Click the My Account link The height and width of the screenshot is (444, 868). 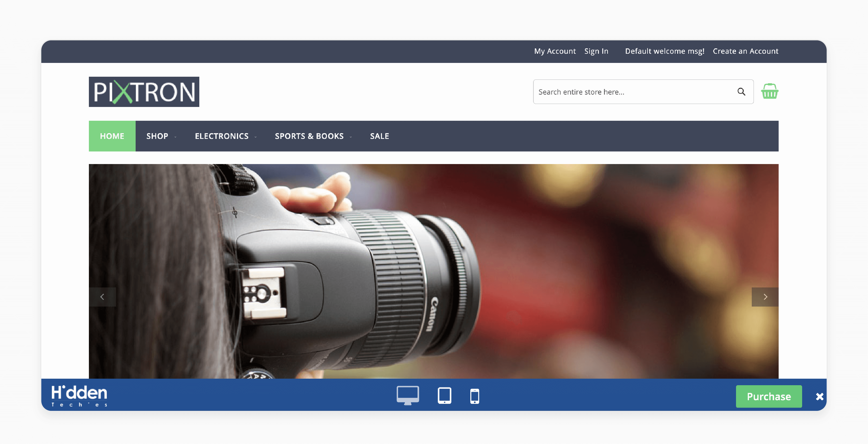pos(555,50)
